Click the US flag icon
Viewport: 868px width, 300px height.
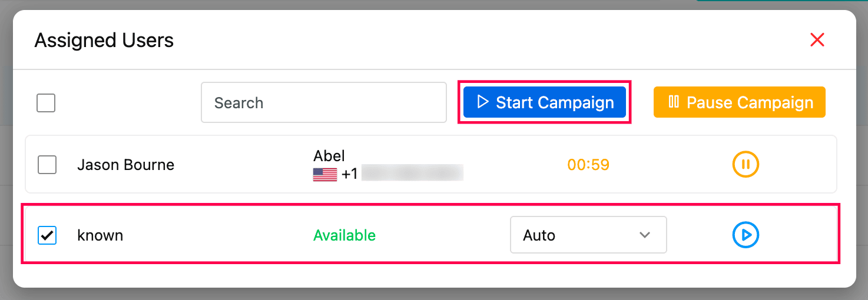[x=325, y=175]
